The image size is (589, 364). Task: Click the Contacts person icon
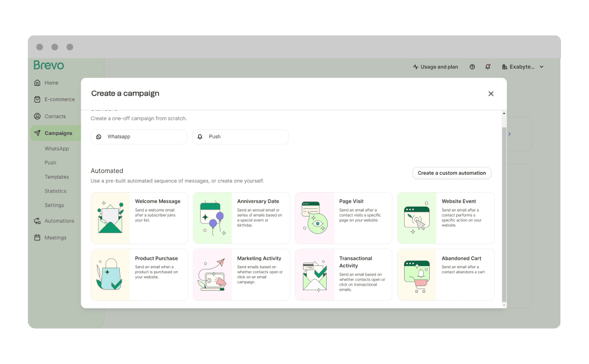click(x=38, y=116)
